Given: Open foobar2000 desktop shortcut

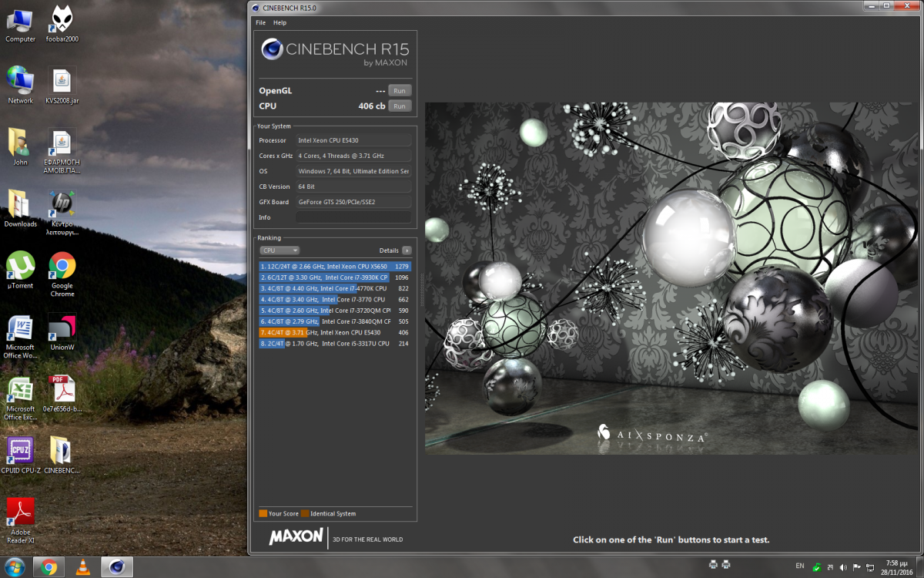Looking at the screenshot, I should (x=62, y=24).
